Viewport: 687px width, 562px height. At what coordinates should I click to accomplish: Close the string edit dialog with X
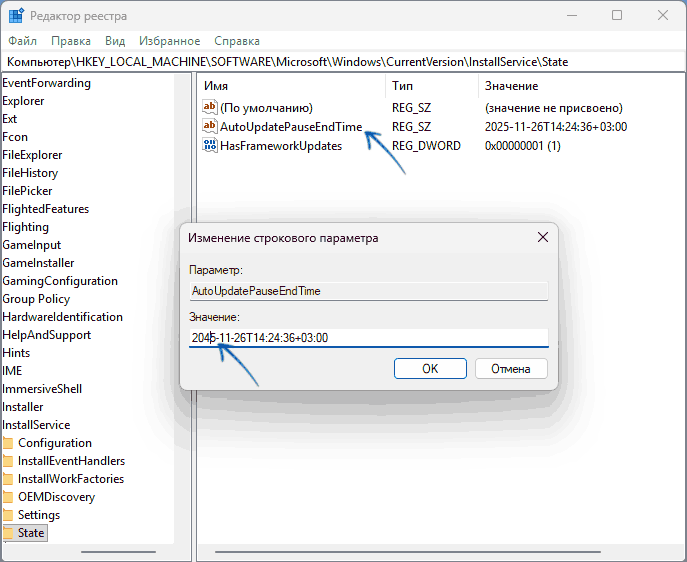542,238
